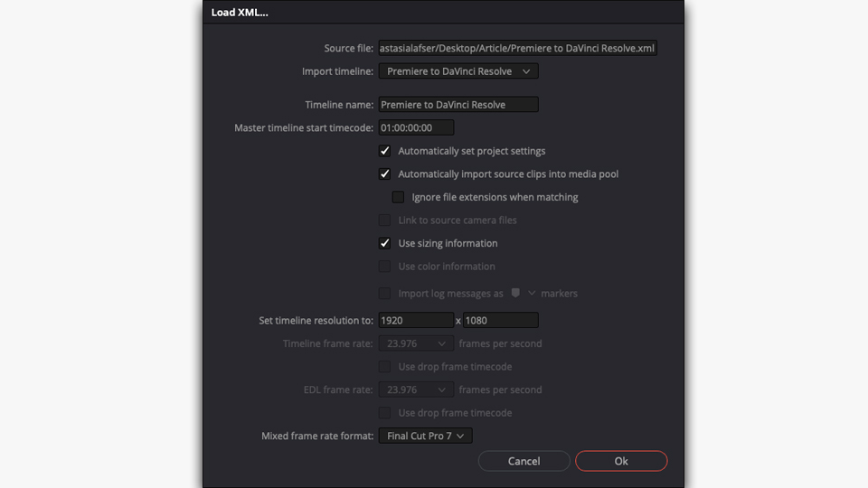Enable Ignore file extensions when matching
The width and height of the screenshot is (868, 488).
(398, 197)
